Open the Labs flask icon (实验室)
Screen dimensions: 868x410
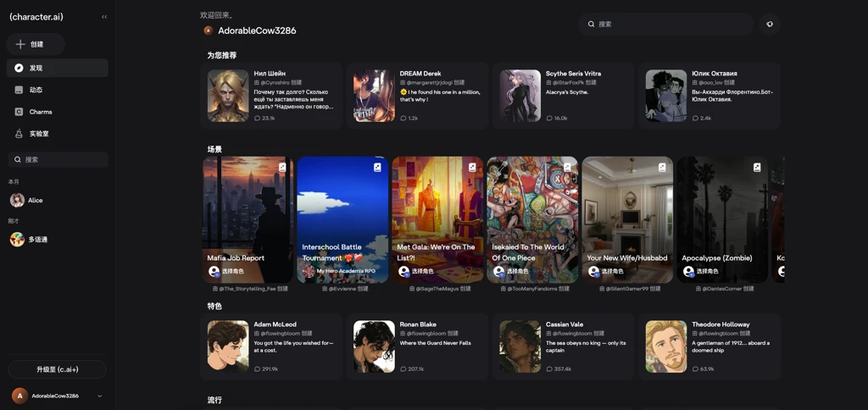click(x=19, y=133)
